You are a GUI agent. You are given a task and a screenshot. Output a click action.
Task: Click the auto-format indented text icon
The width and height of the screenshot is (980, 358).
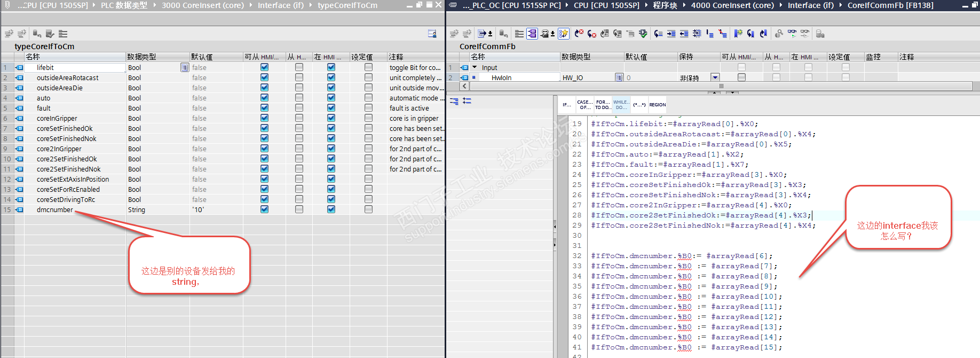tap(697, 34)
